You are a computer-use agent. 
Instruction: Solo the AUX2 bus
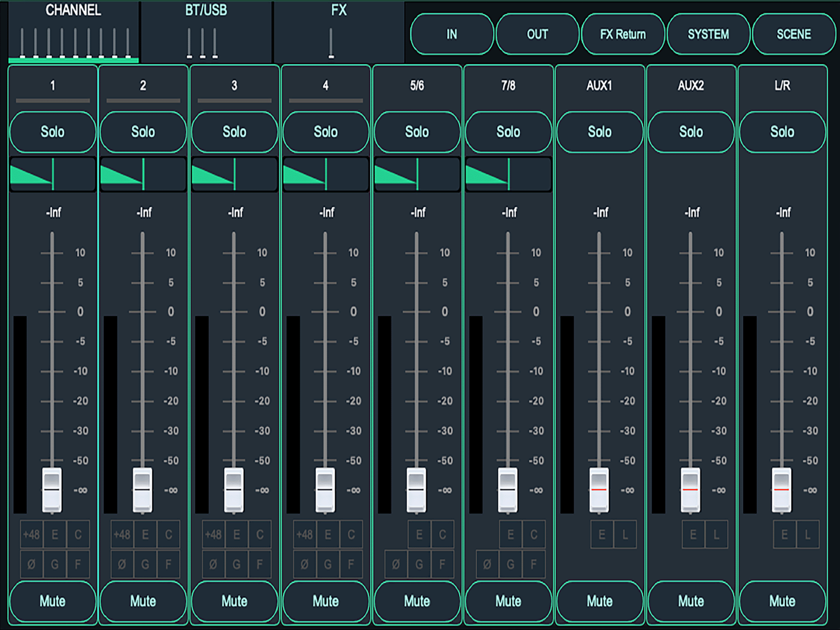point(691,132)
